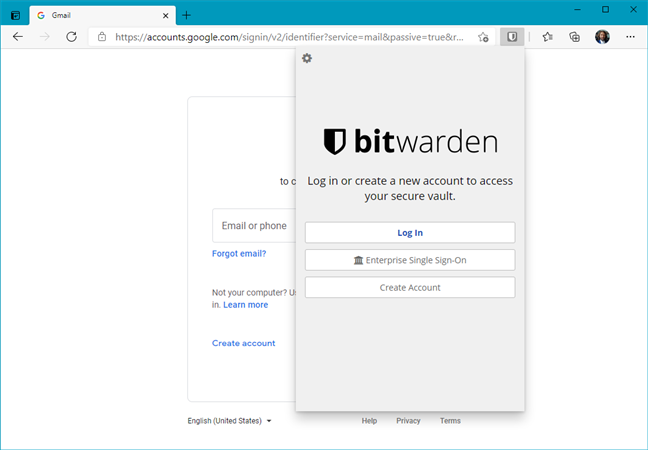The width and height of the screenshot is (648, 450).
Task: Open the user profile avatar
Action: point(602,37)
